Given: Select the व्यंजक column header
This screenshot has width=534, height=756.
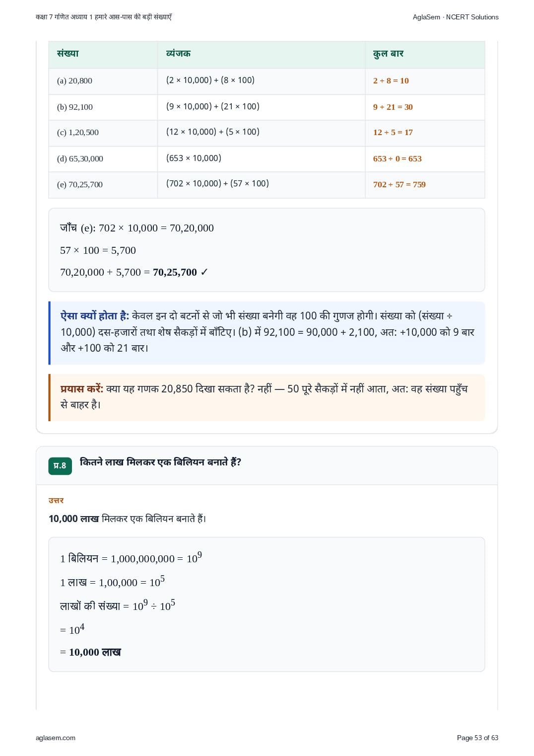Looking at the screenshot, I should (x=178, y=54).
